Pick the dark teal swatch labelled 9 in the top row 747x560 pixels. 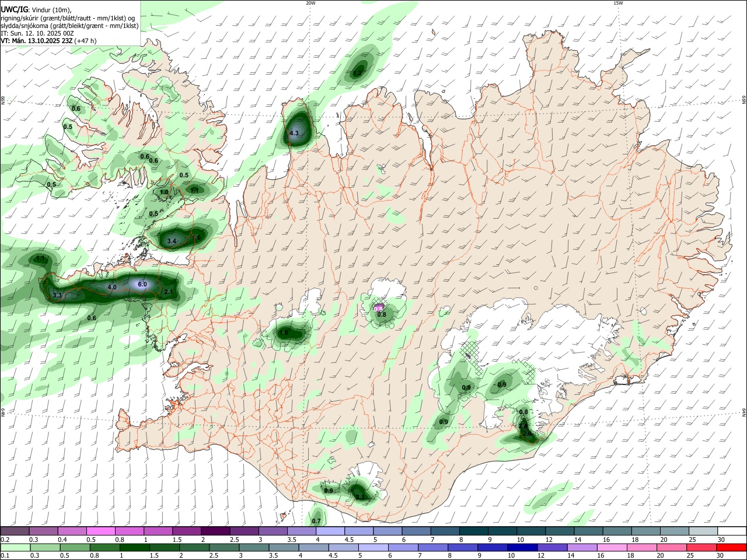point(502,531)
